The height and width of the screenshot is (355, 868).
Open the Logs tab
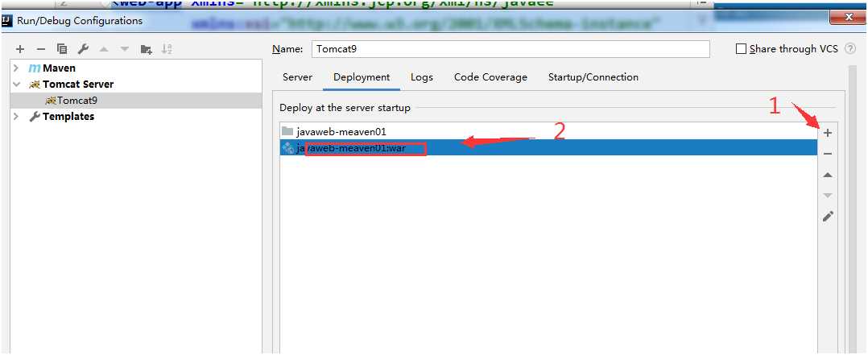(x=422, y=77)
